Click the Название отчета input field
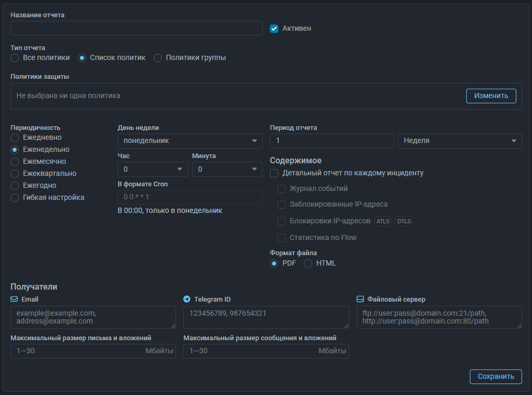Image resolution: width=532 pixels, height=395 pixels. point(136,28)
